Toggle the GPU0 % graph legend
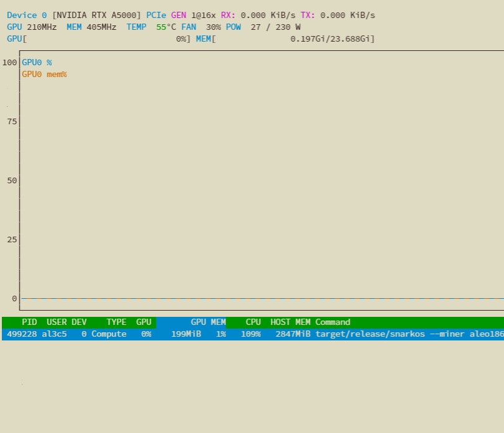The width and height of the screenshot is (504, 433). point(36,62)
